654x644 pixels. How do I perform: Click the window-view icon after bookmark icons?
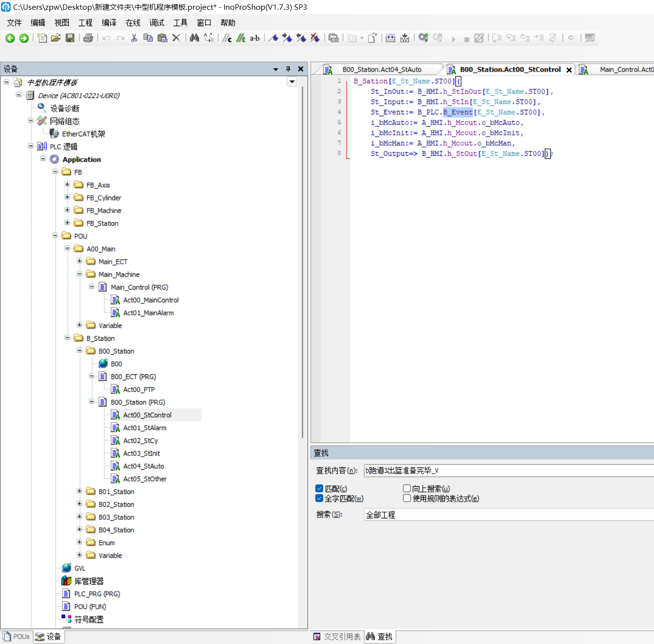[x=334, y=38]
